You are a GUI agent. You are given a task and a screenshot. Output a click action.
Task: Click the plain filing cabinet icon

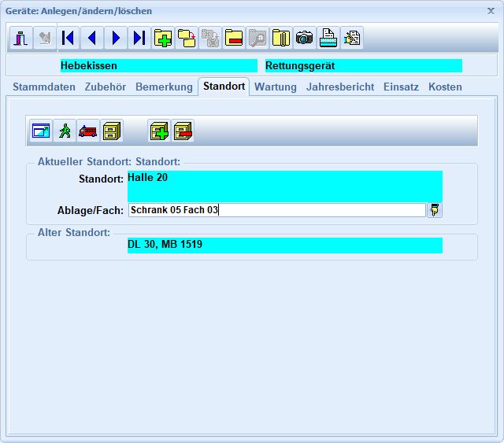click(x=112, y=131)
